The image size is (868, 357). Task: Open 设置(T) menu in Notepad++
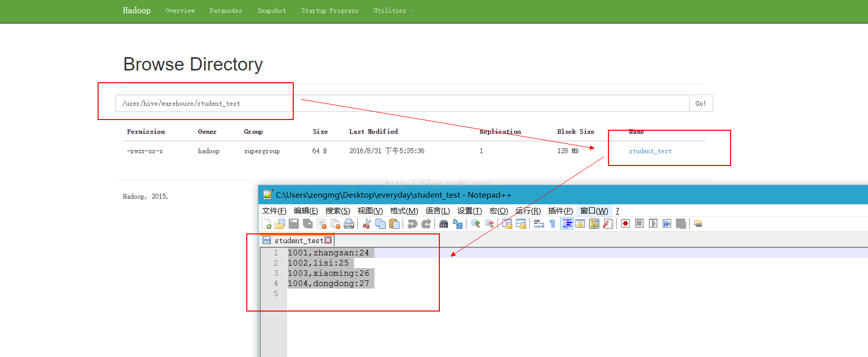click(x=470, y=211)
